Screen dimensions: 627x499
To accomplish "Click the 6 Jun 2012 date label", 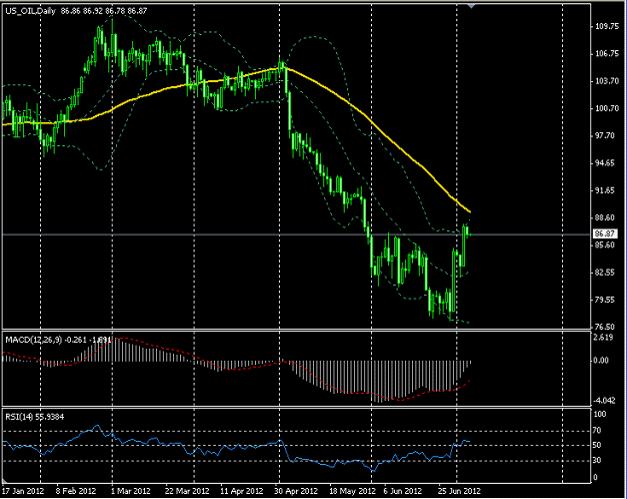I will pos(402,491).
